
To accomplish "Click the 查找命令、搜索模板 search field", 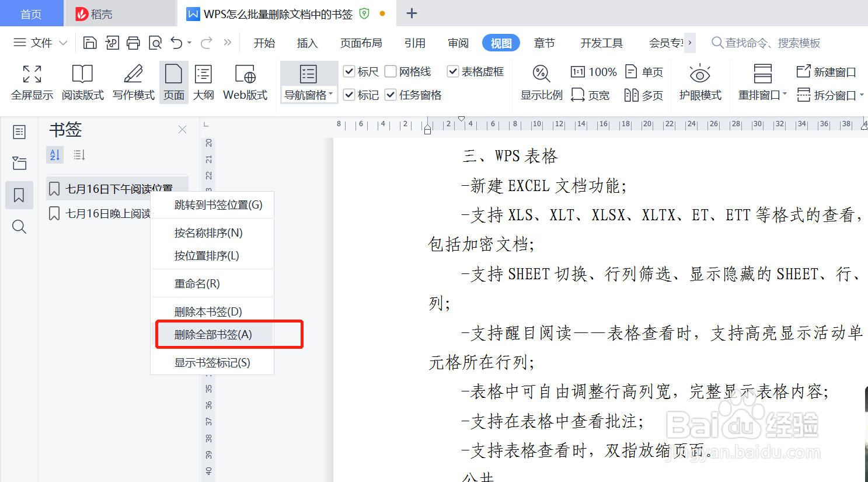I will [766, 43].
